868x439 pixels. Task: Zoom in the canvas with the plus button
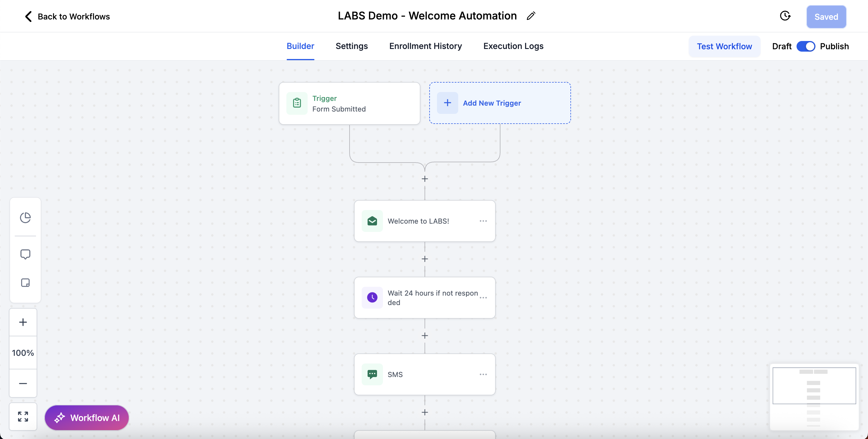click(x=23, y=322)
